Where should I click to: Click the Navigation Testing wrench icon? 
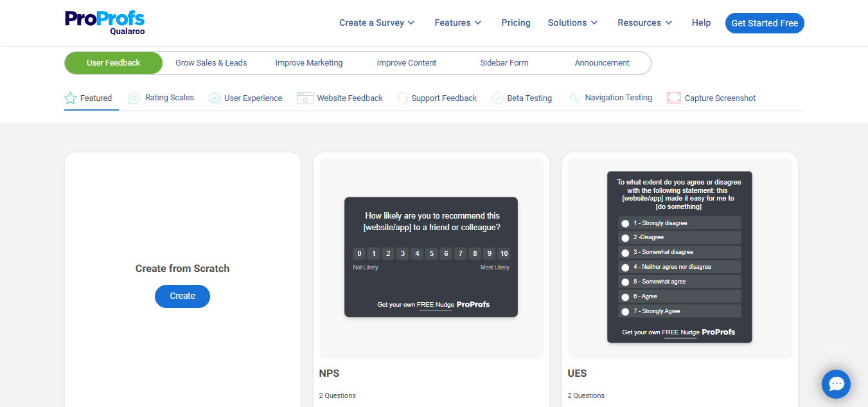click(x=574, y=98)
